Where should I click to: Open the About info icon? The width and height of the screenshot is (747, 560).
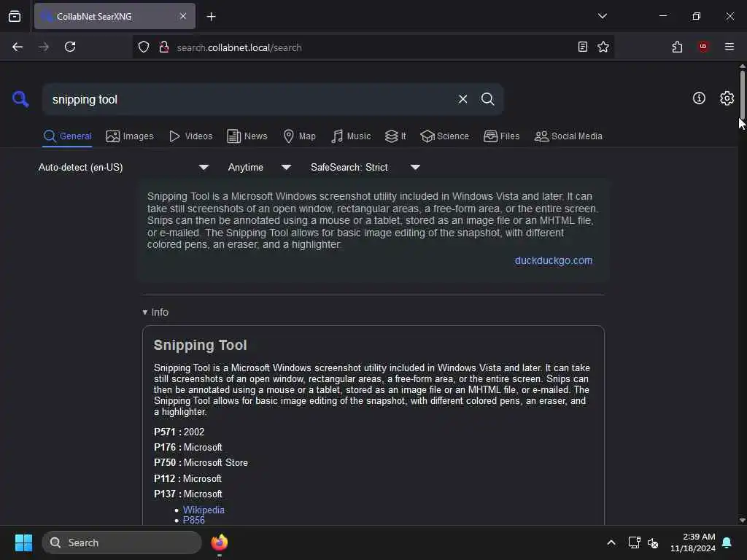point(699,98)
